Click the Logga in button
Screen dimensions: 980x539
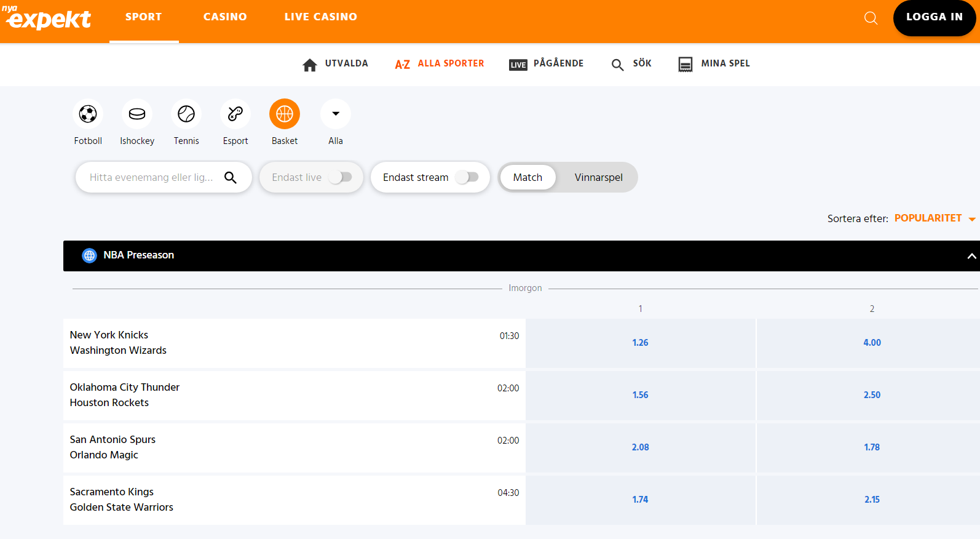[934, 17]
